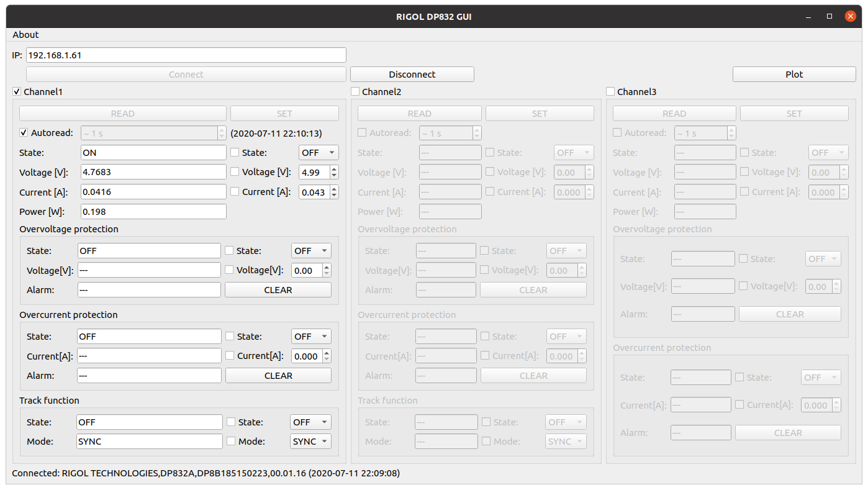Click Channel1 overcurrent State readout OFF

click(149, 337)
